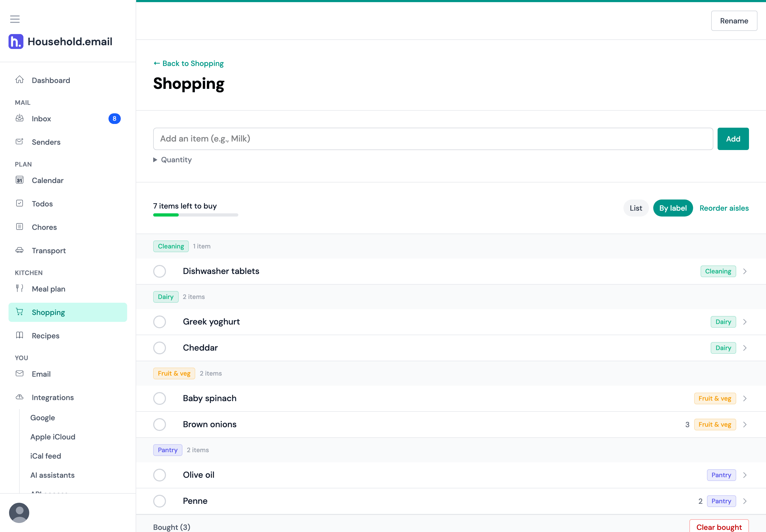Viewport: 766px width, 532px height.
Task: Follow the Back to Shopping link
Action: [189, 63]
